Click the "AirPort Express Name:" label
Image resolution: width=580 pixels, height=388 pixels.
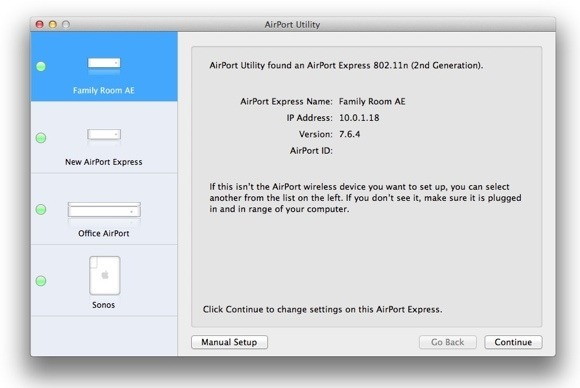tap(286, 102)
